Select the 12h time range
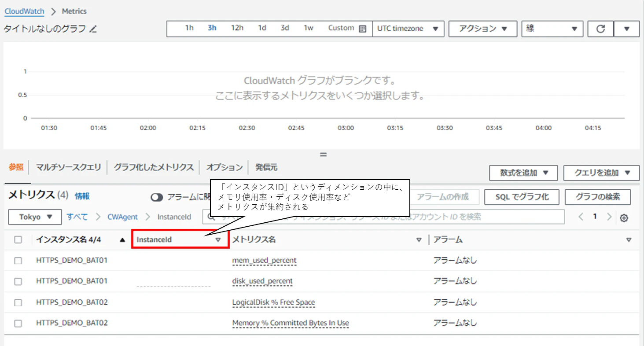Image resolution: width=644 pixels, height=346 pixels. coord(237,28)
